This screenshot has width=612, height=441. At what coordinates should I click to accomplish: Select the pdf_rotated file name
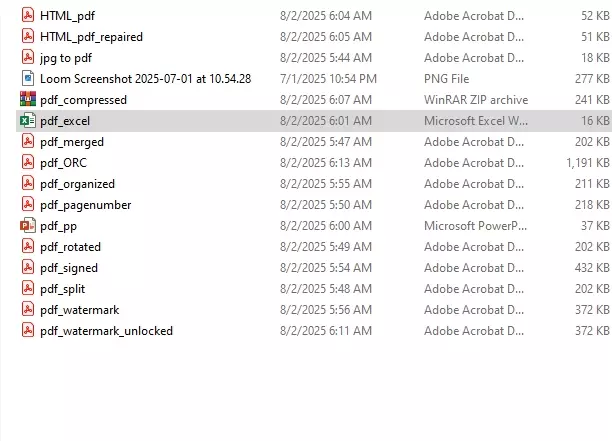pos(70,247)
